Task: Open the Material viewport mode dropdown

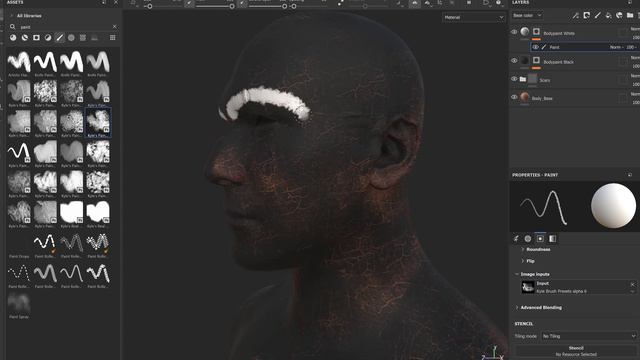Action: click(473, 18)
